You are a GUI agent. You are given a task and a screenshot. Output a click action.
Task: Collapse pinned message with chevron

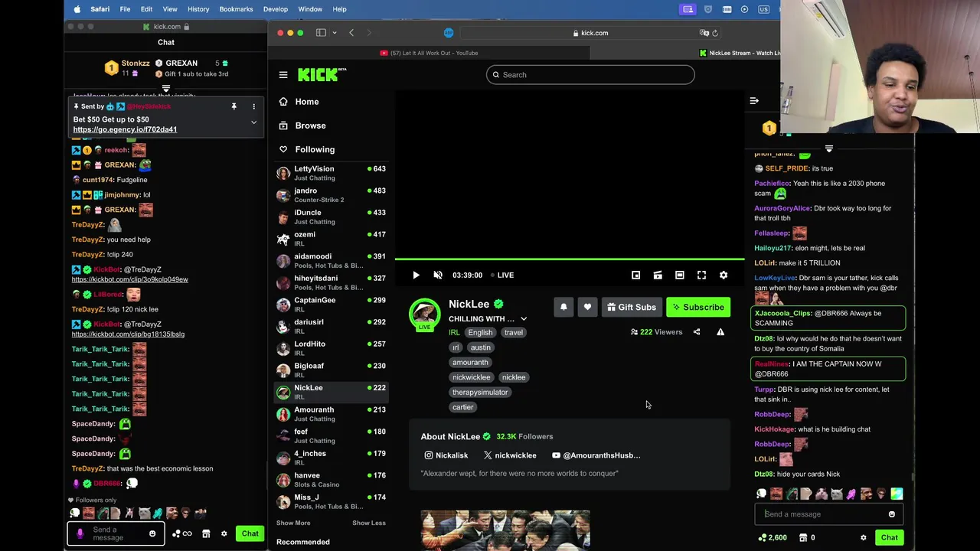click(253, 122)
